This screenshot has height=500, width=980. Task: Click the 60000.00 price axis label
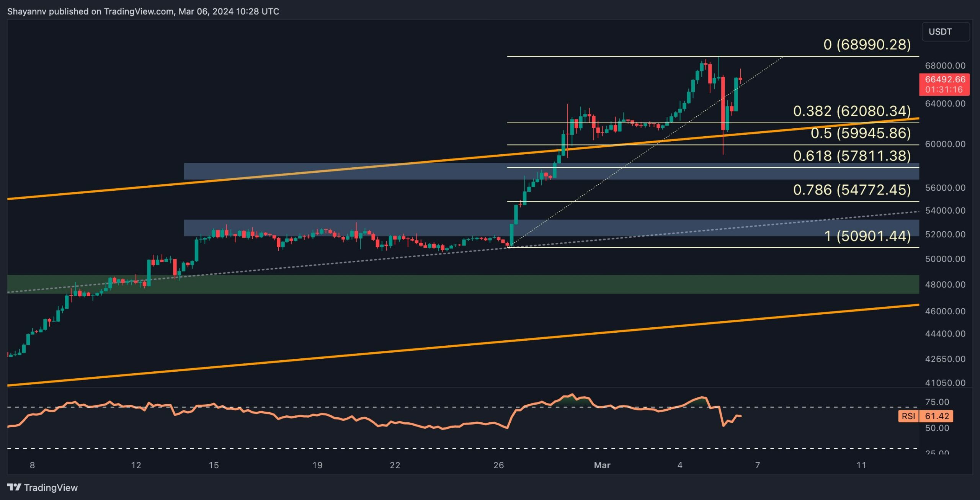(x=945, y=144)
